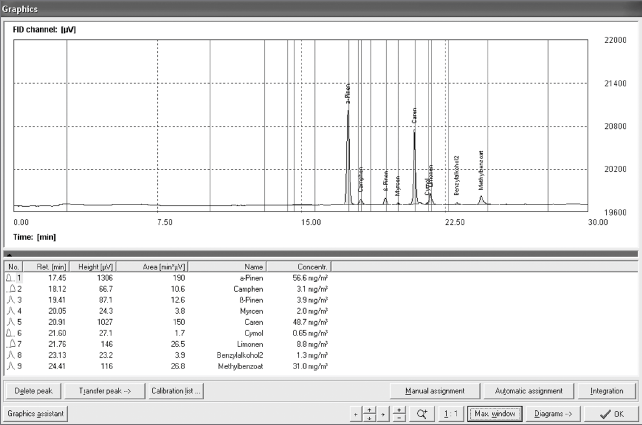Click the Name column header
The width and height of the screenshot is (642, 425).
tap(227, 267)
